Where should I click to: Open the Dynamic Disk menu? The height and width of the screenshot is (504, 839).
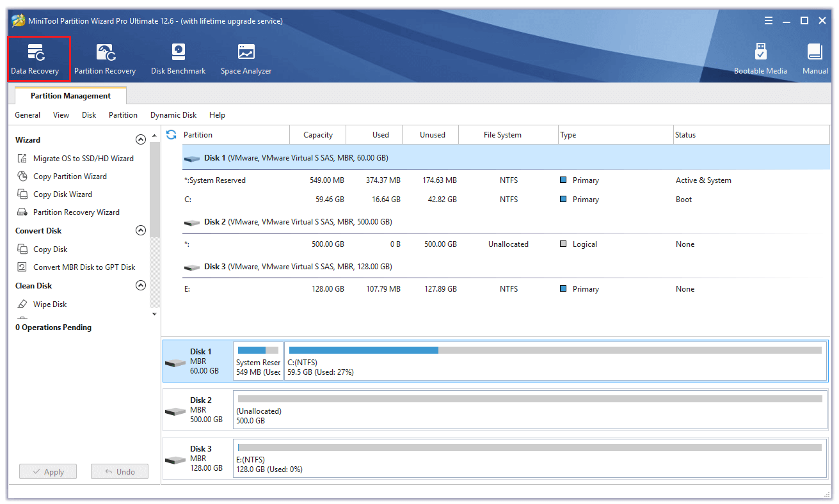[x=173, y=115]
